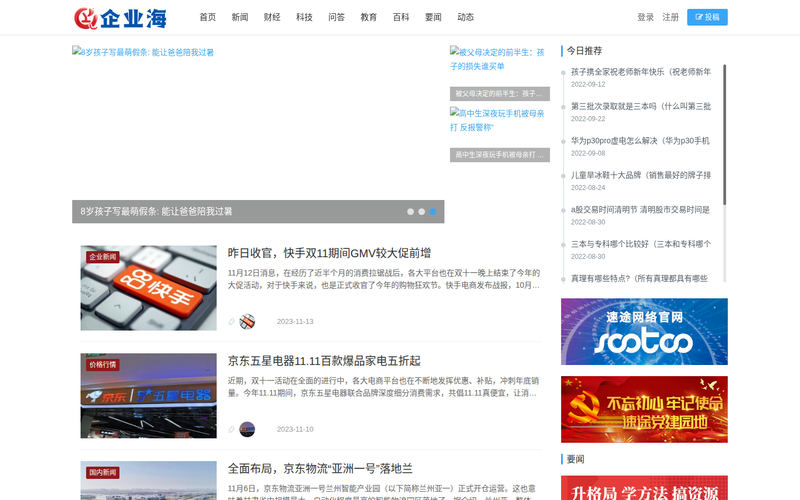Open the 速途网络官网 sootoo banner
This screenshot has height=500, width=800.
(644, 332)
